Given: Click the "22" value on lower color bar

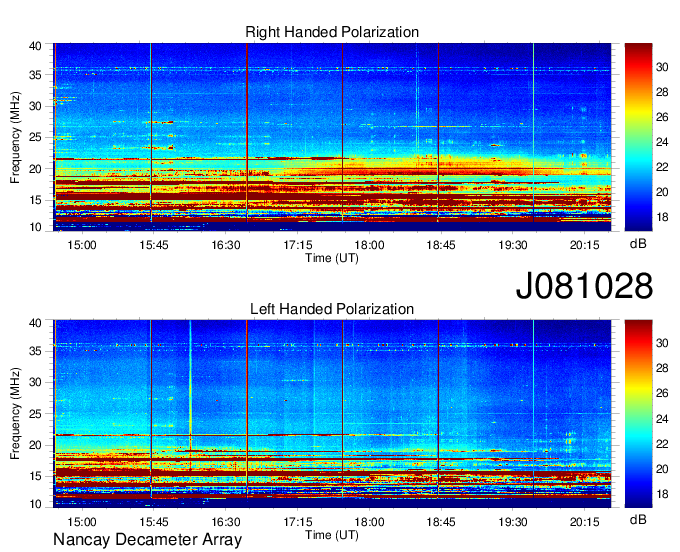Looking at the screenshot, I should pyautogui.click(x=662, y=444).
